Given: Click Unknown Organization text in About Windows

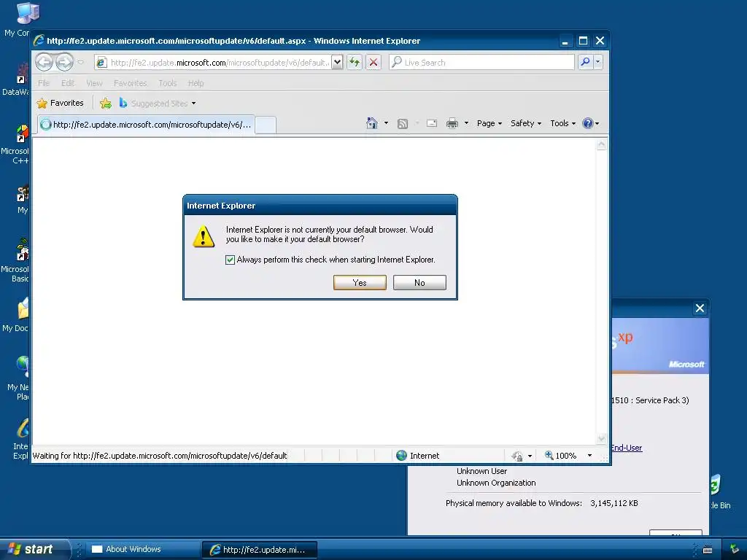Looking at the screenshot, I should 496,483.
